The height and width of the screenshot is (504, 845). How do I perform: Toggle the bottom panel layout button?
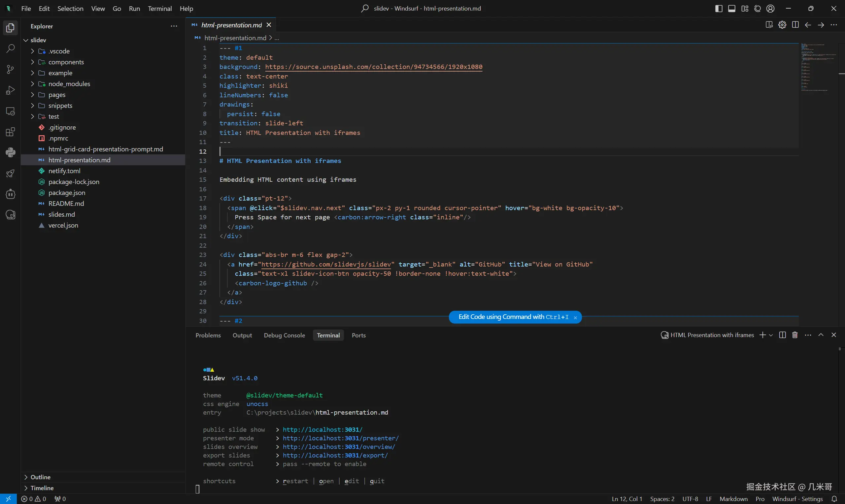point(731,9)
